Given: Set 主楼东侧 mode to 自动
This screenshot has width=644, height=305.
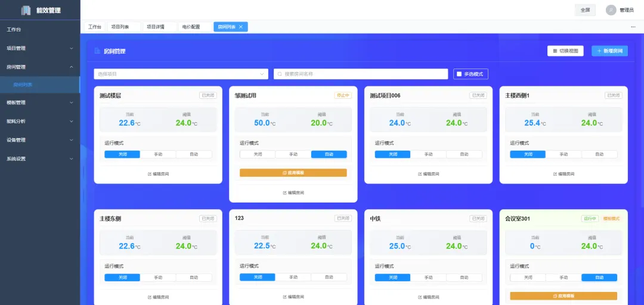Looking at the screenshot, I should click(x=194, y=278).
